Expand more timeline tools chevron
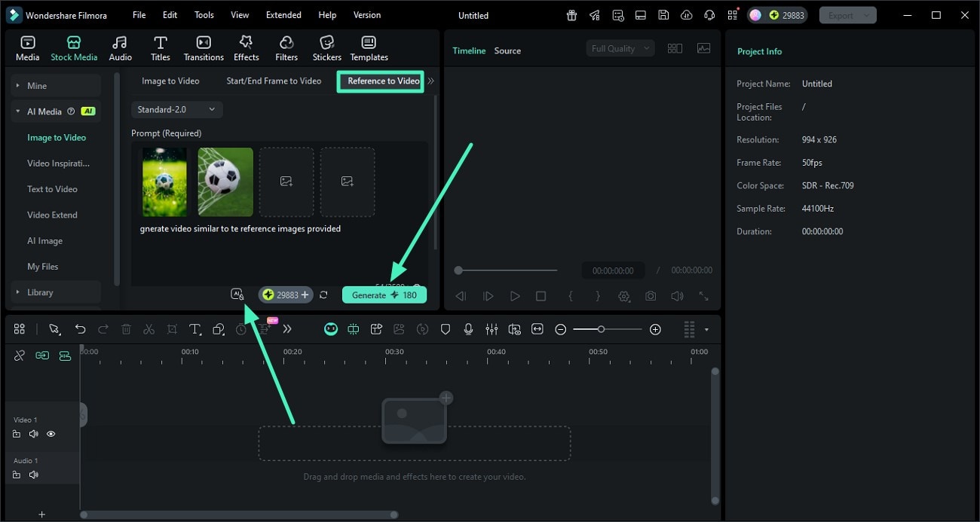This screenshot has height=522, width=980. 287,329
